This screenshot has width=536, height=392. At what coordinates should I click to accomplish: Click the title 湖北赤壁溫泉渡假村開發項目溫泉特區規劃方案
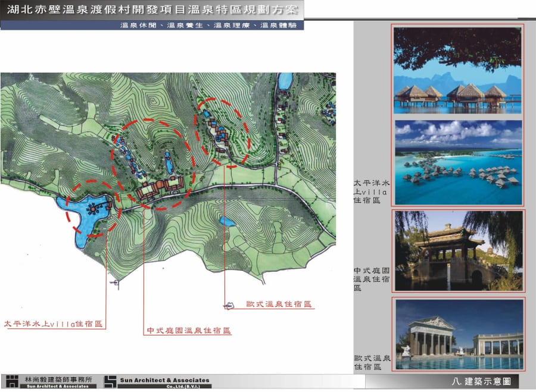click(x=152, y=9)
